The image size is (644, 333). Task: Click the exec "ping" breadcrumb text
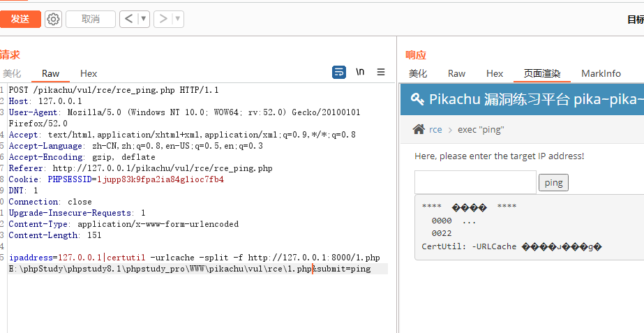click(481, 130)
